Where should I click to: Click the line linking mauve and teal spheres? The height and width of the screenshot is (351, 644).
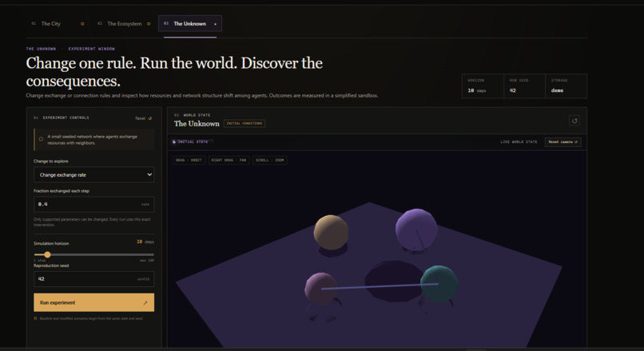378,286
